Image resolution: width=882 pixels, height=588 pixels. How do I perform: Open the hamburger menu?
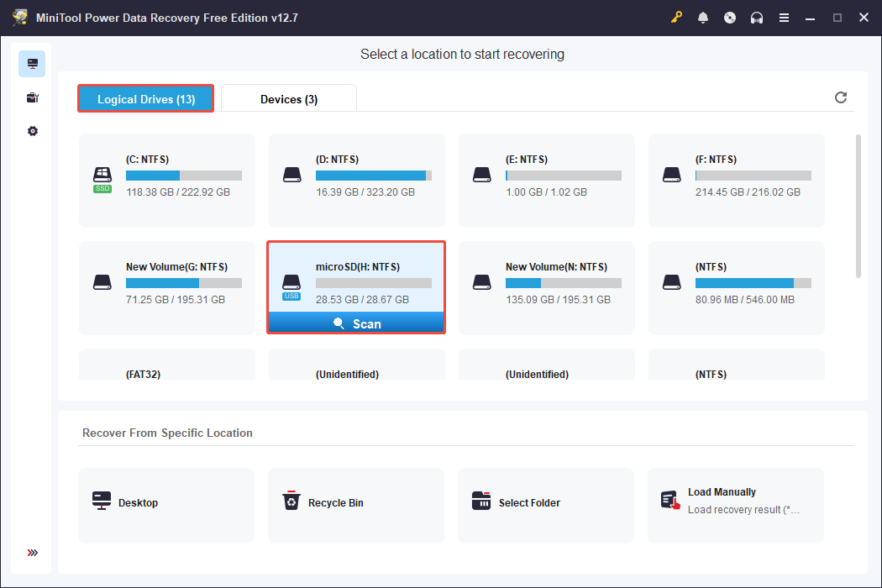tap(784, 17)
